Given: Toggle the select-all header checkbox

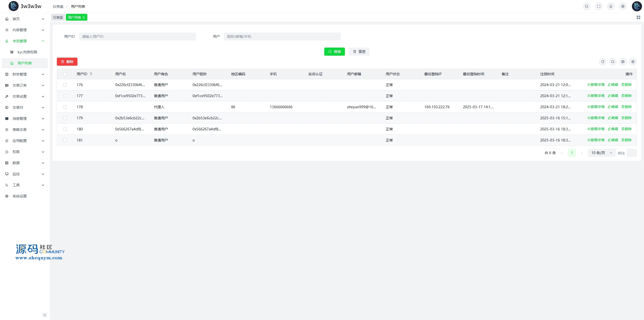Looking at the screenshot, I should click(x=65, y=74).
